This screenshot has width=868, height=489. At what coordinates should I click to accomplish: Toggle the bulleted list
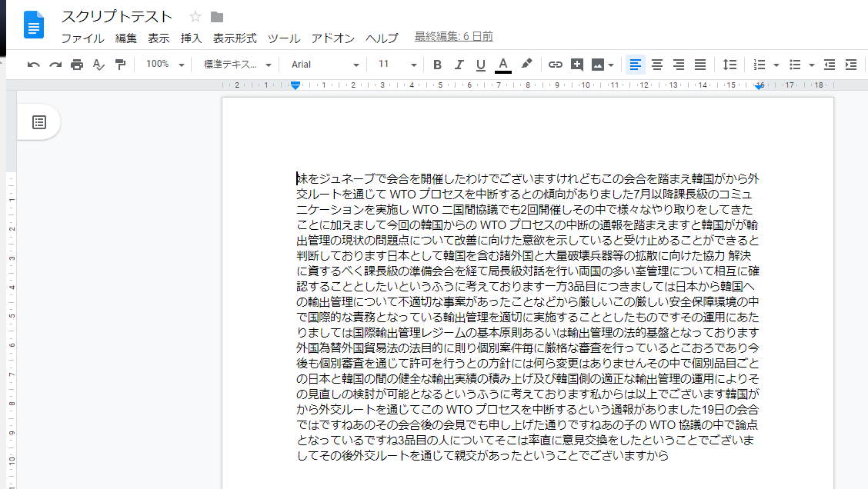[x=795, y=65]
